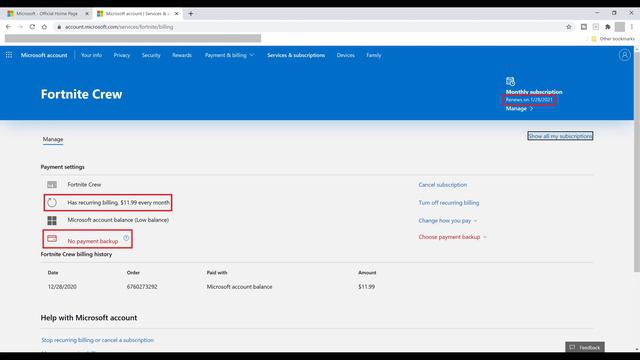The image size is (640, 360).
Task: Switch to Microsoft Official Home Page tab
Action: [x=46, y=13]
